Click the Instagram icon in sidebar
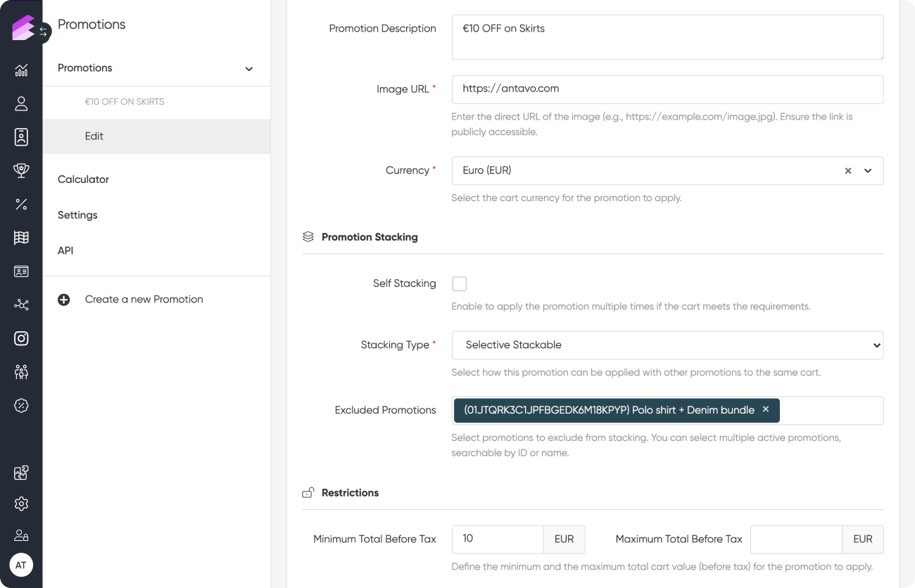Image resolution: width=915 pixels, height=588 pixels. coord(21,338)
